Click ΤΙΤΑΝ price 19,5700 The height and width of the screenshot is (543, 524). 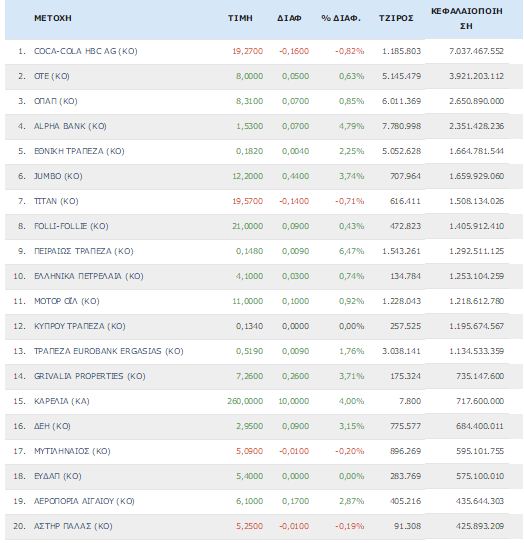tap(247, 201)
